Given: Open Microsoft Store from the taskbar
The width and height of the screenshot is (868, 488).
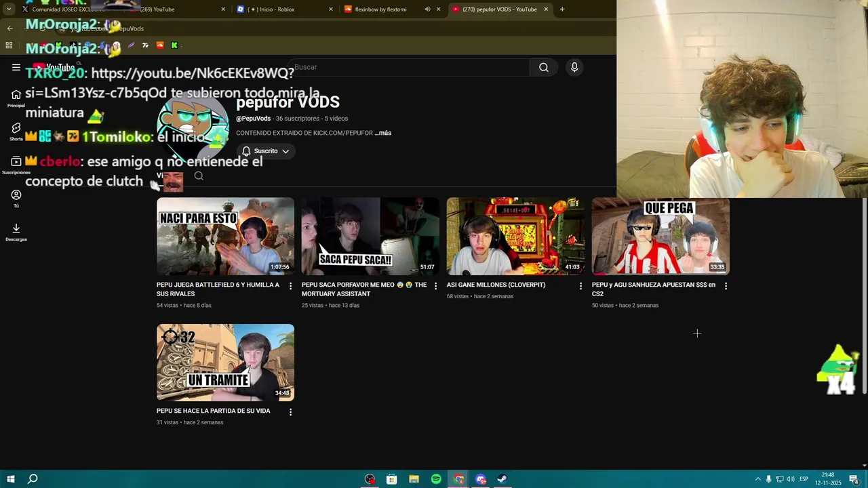Looking at the screenshot, I should point(392,479).
